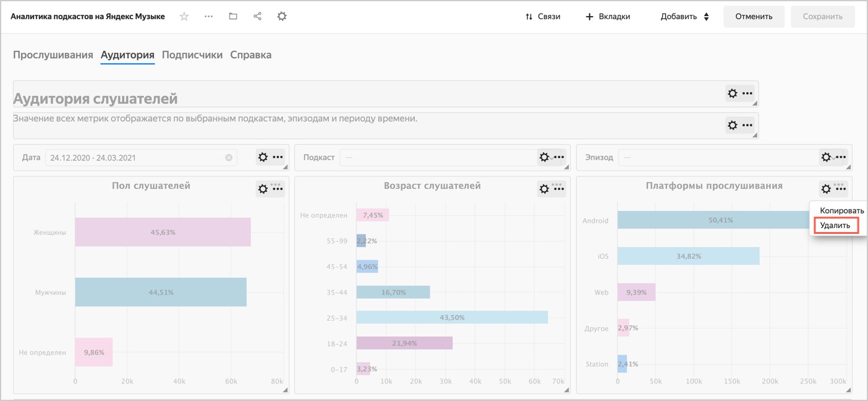The image size is (868, 401).
Task: Click the Связи button
Action: pos(542,17)
